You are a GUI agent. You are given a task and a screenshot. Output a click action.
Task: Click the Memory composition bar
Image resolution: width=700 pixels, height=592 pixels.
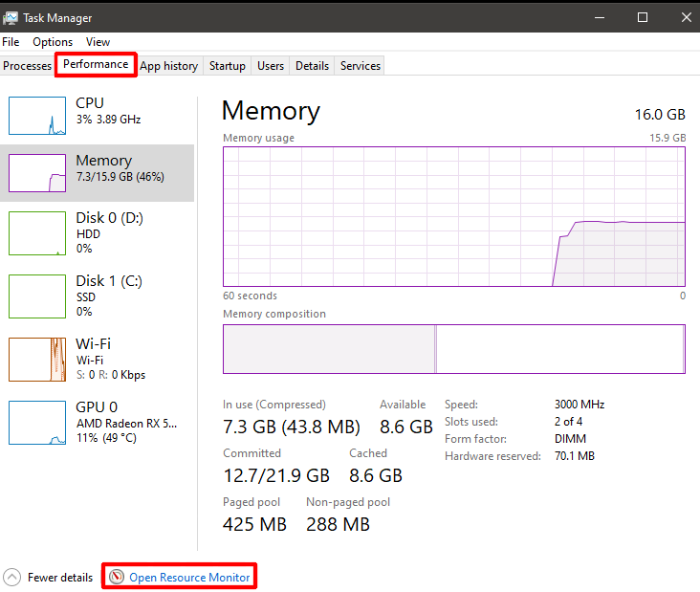coord(453,349)
